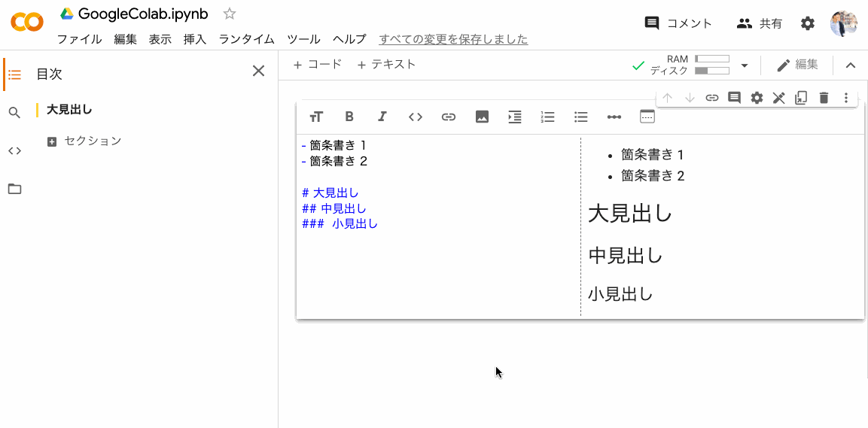The image size is (868, 428).
Task: Add bulleted list in text cell
Action: click(x=580, y=117)
